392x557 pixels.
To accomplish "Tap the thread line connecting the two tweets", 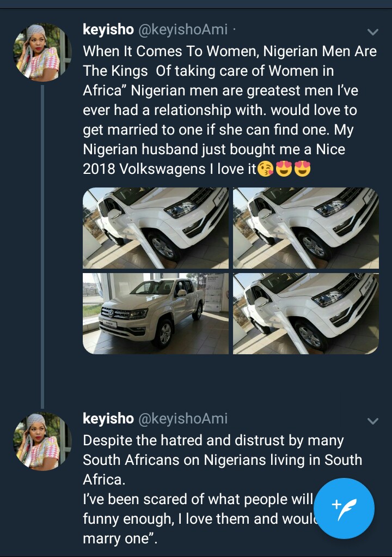I will (42, 245).
